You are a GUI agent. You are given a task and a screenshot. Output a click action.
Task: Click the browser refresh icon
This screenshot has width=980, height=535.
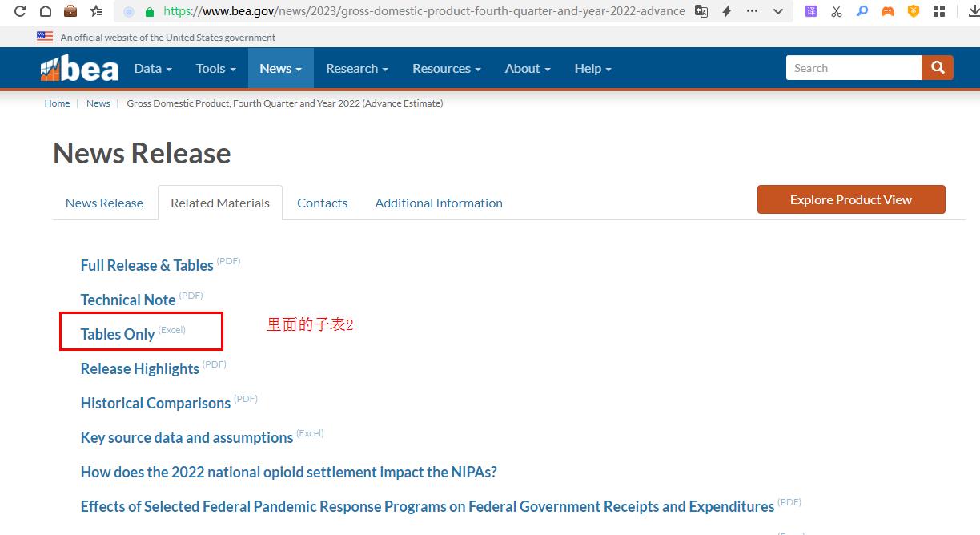click(x=19, y=11)
